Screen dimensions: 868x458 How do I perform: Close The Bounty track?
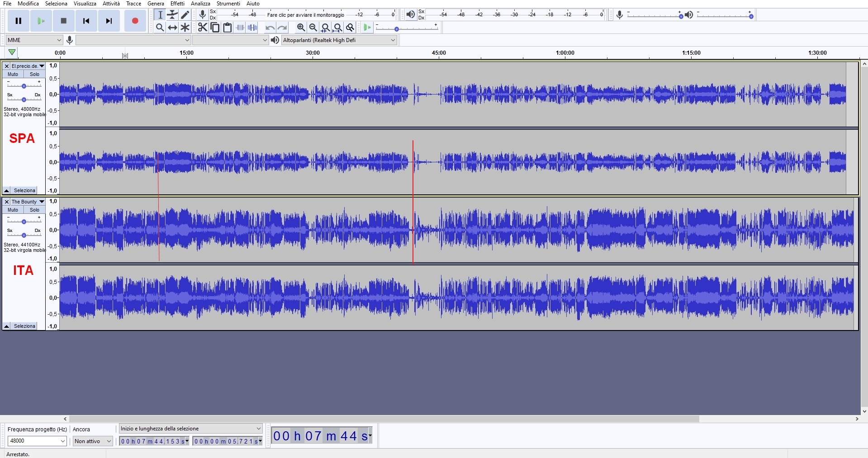coord(7,202)
